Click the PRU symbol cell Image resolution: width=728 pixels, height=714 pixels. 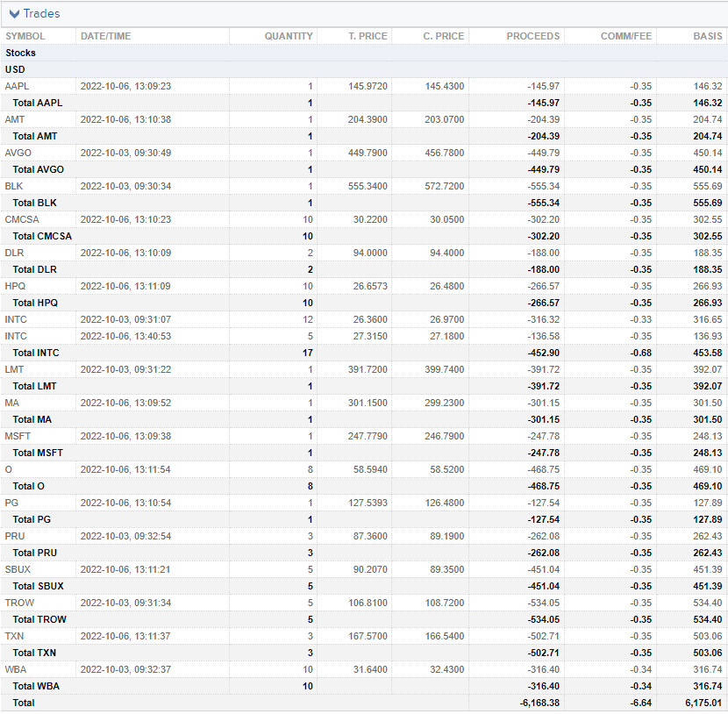(x=15, y=538)
